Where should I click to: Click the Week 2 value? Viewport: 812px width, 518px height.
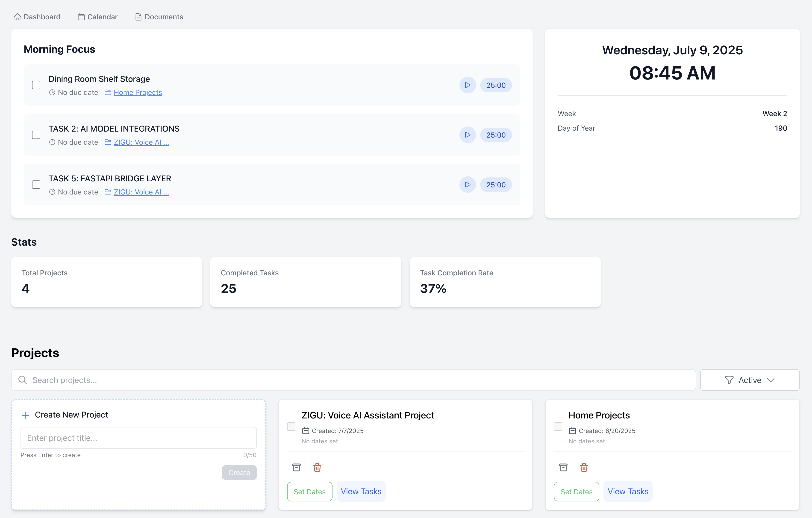coord(775,114)
